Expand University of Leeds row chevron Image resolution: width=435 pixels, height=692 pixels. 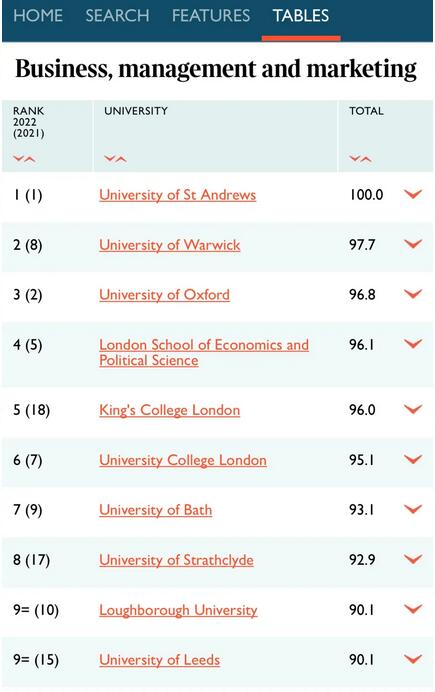point(413,659)
